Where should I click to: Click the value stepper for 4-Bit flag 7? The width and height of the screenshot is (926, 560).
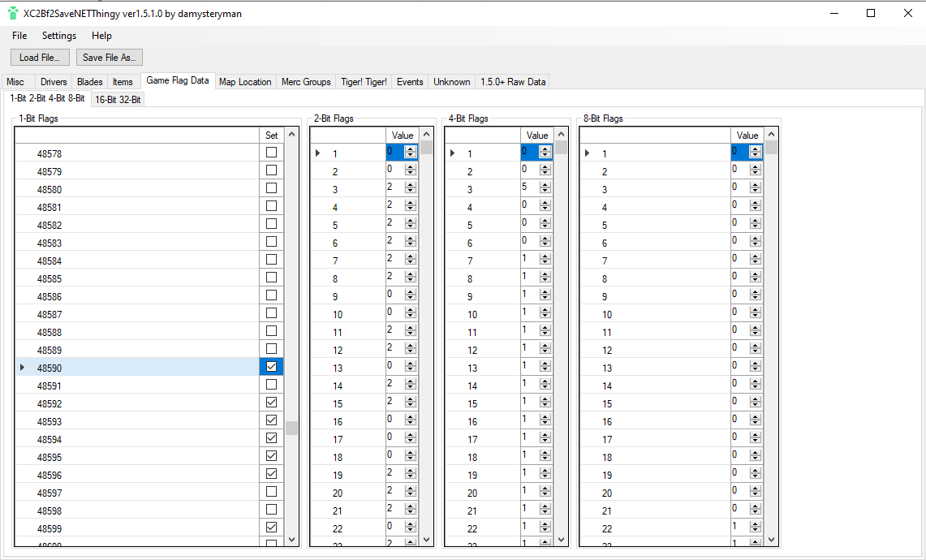tap(545, 260)
